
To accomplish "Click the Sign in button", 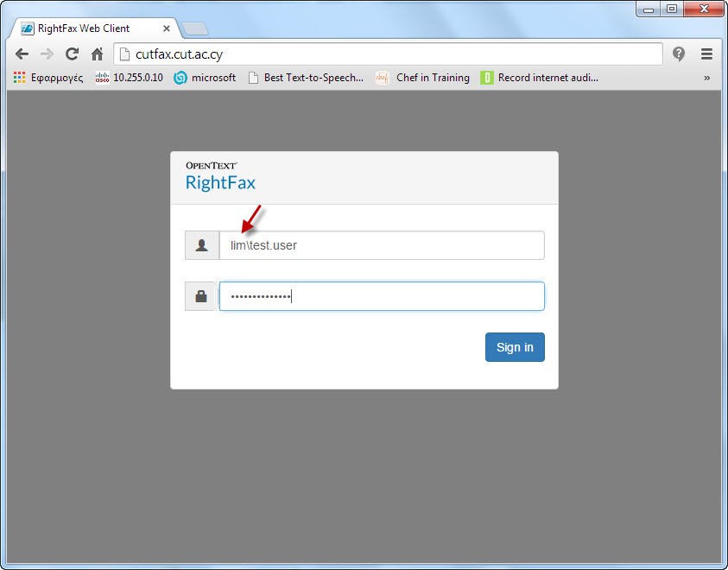I will pos(515,347).
